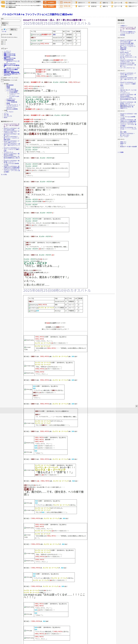Click the orange wiki新規作成 header button
Image resolution: width=138 pixels, height=644 pixels.
[50, 2]
